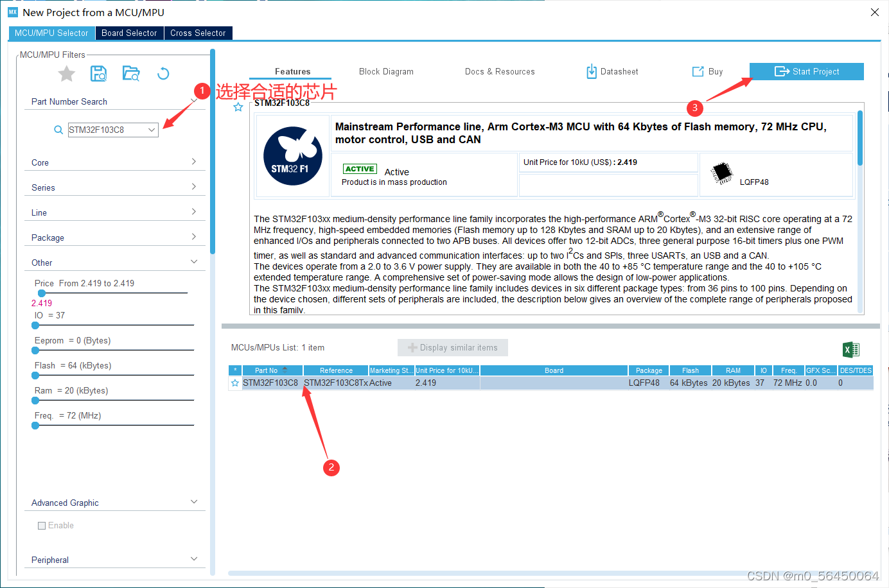The image size is (889, 588).
Task: Sort the list by Reference column
Action: 336,370
